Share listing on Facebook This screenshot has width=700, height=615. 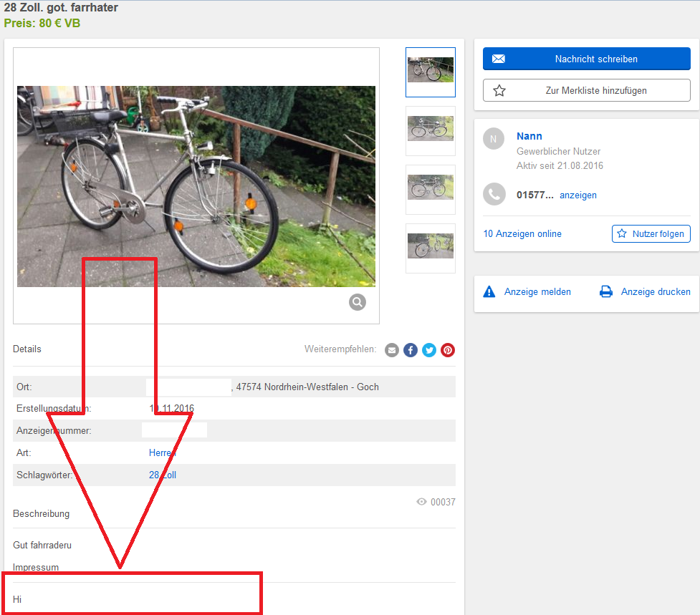411,350
